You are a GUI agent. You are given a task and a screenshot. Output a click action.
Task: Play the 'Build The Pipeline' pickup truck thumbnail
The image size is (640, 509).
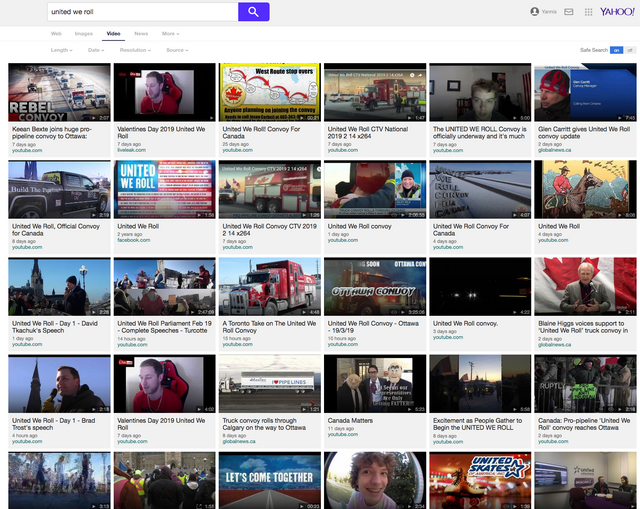tap(59, 189)
